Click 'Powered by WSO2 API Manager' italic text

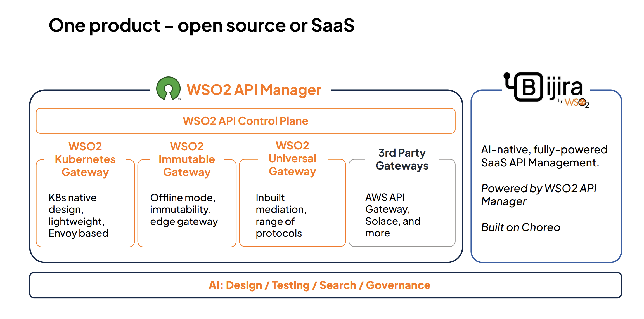(x=539, y=195)
